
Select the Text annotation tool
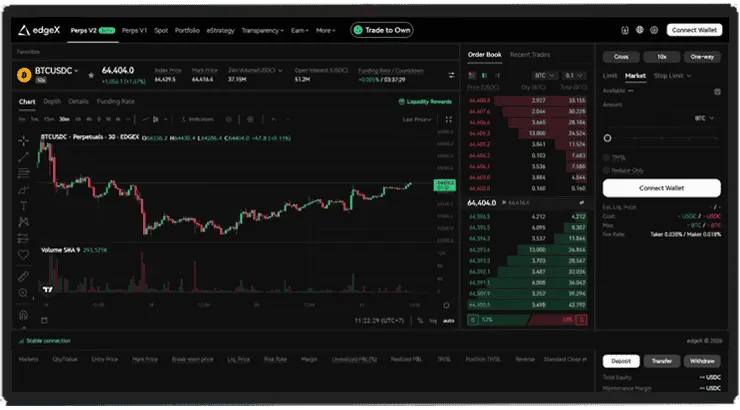point(23,206)
